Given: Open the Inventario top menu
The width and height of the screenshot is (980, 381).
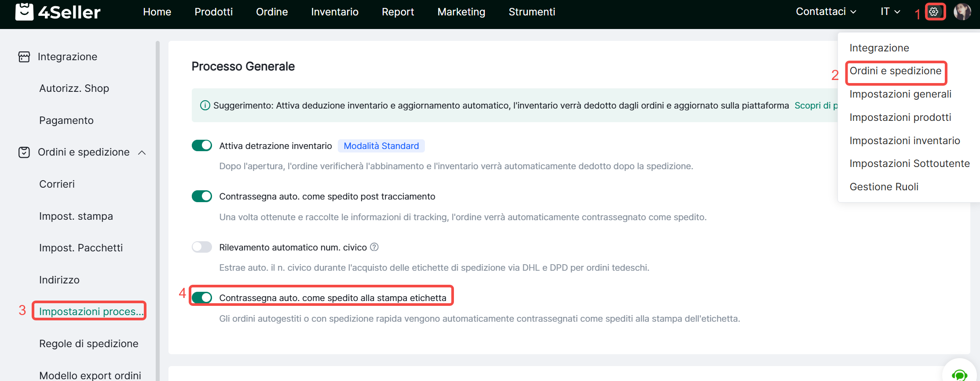Looking at the screenshot, I should tap(335, 12).
